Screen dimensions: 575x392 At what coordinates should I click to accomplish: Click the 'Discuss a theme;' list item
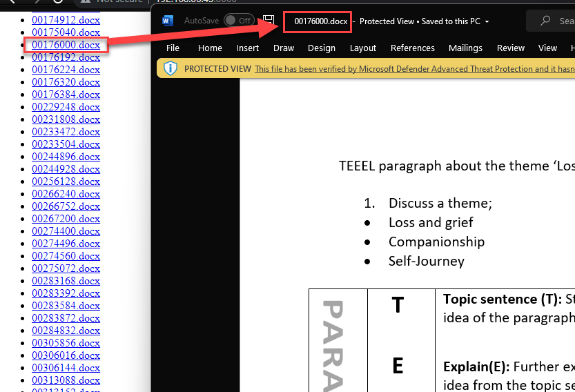[440, 203]
